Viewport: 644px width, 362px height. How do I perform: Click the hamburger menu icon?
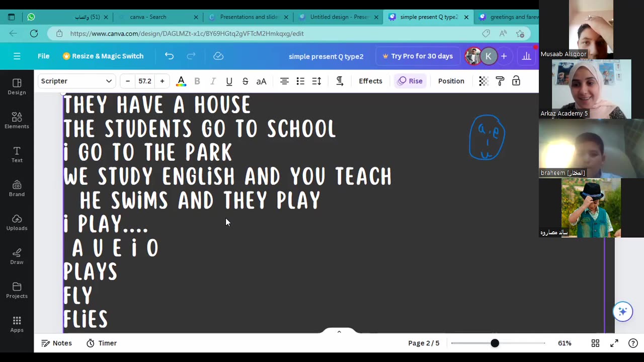point(17,56)
